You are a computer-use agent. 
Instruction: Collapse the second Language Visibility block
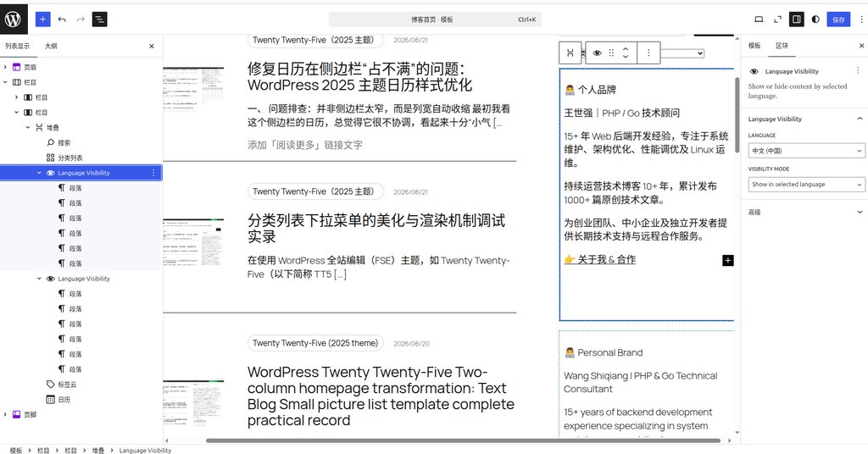[39, 279]
